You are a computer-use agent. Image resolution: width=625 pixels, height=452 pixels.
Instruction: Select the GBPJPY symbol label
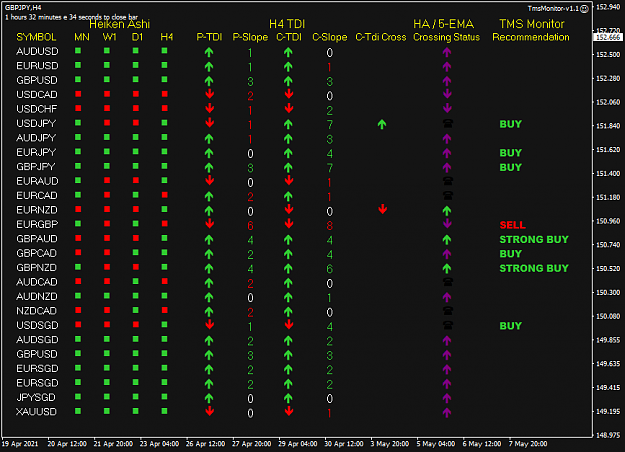36,167
